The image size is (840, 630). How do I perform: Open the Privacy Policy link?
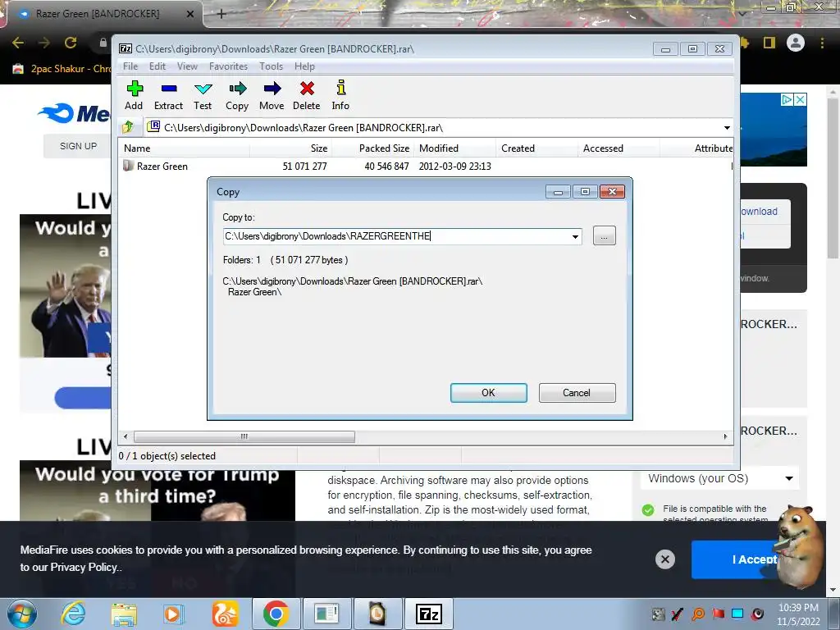click(85, 568)
